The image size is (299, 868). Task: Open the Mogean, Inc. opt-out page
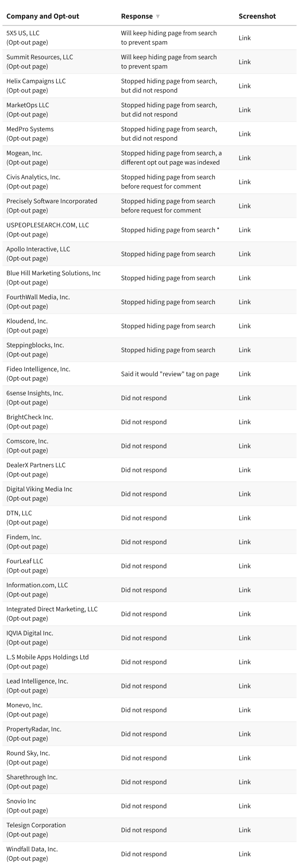click(x=27, y=162)
